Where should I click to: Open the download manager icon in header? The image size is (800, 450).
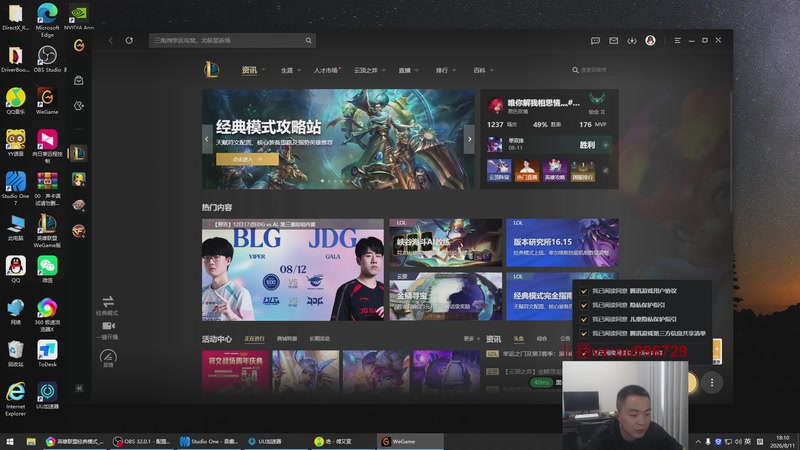pyautogui.click(x=632, y=40)
